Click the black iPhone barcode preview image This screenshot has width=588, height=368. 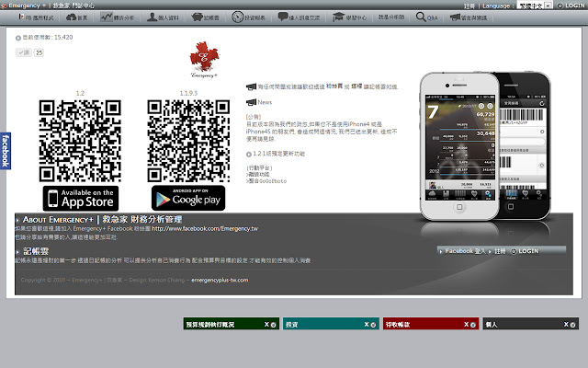click(x=525, y=145)
